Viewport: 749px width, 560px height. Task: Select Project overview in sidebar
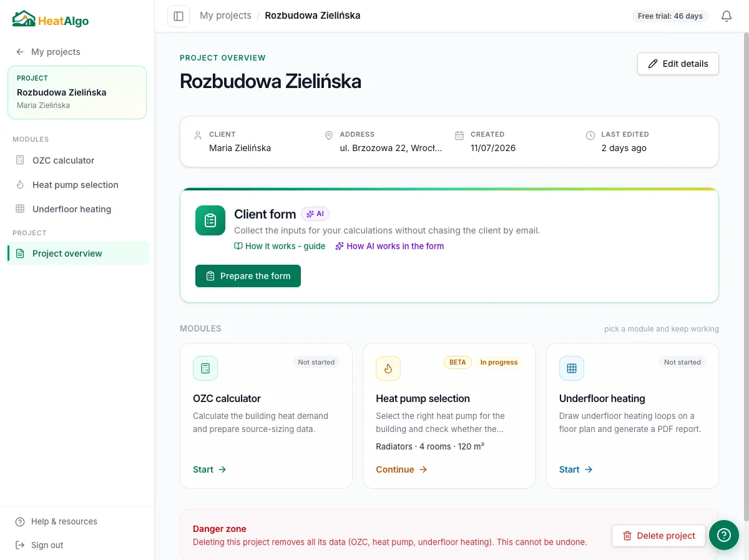click(x=77, y=253)
